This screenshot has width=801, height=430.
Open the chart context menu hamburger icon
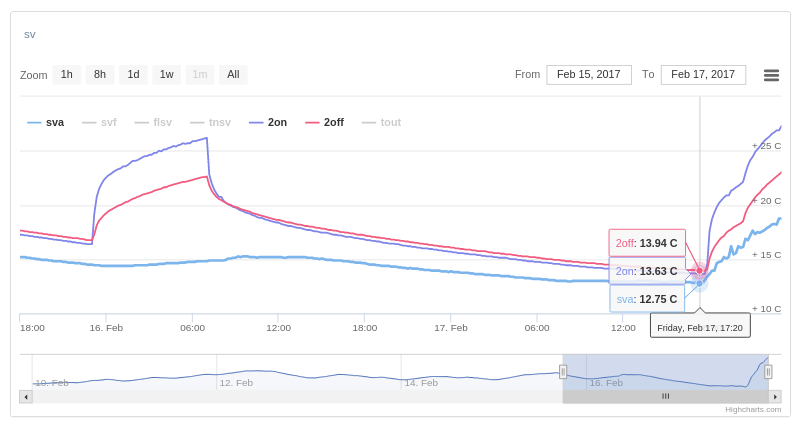[x=771, y=75]
